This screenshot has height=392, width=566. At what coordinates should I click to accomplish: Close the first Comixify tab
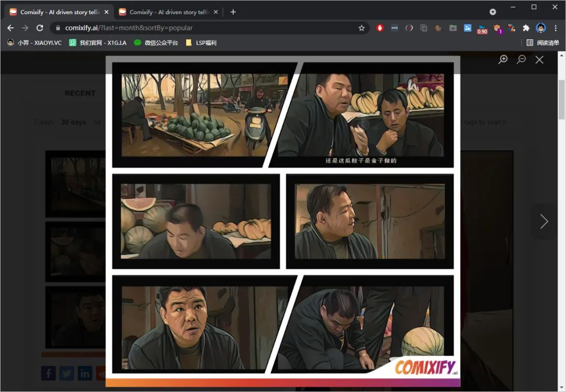[x=106, y=12]
